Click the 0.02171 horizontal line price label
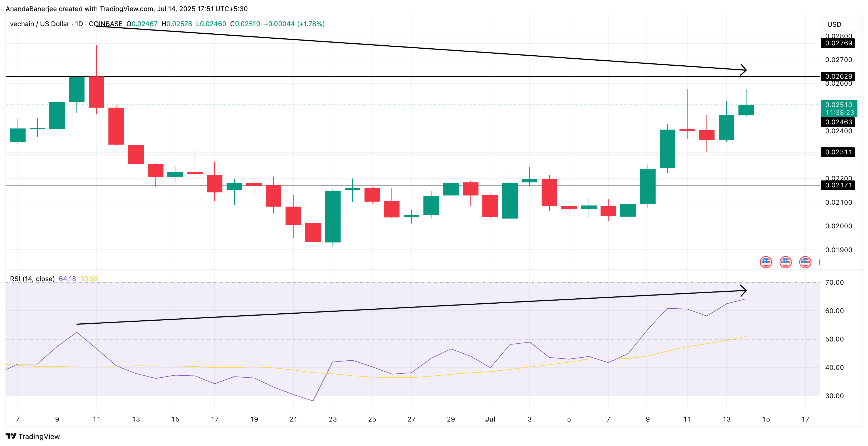The width and height of the screenshot is (868, 446). tap(838, 185)
